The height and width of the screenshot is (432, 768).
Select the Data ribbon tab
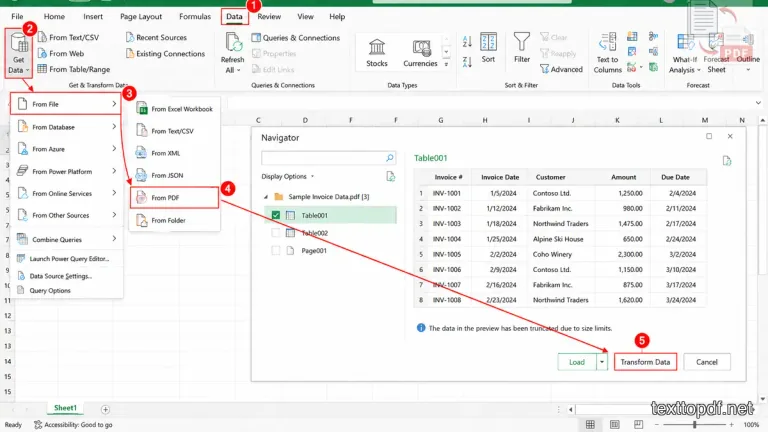click(x=234, y=16)
